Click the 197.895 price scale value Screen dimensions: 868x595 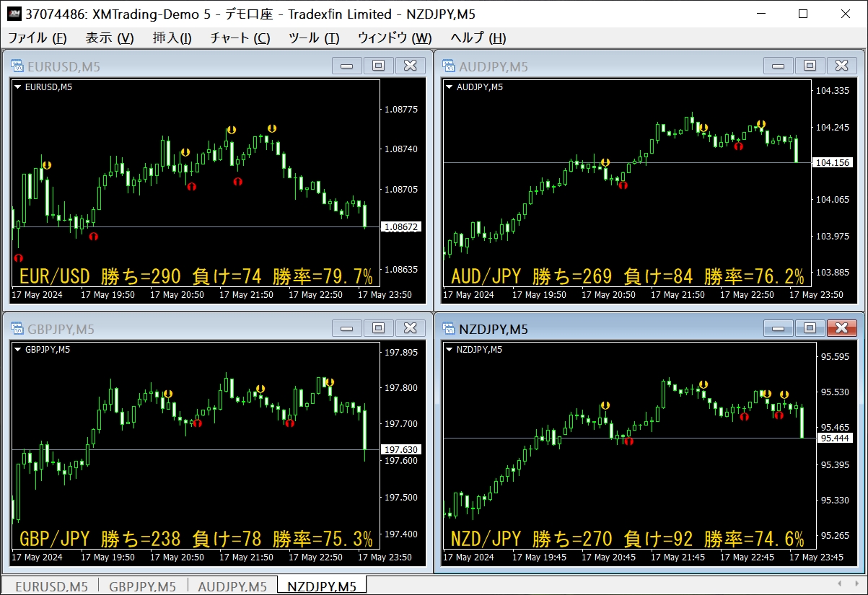[400, 353]
